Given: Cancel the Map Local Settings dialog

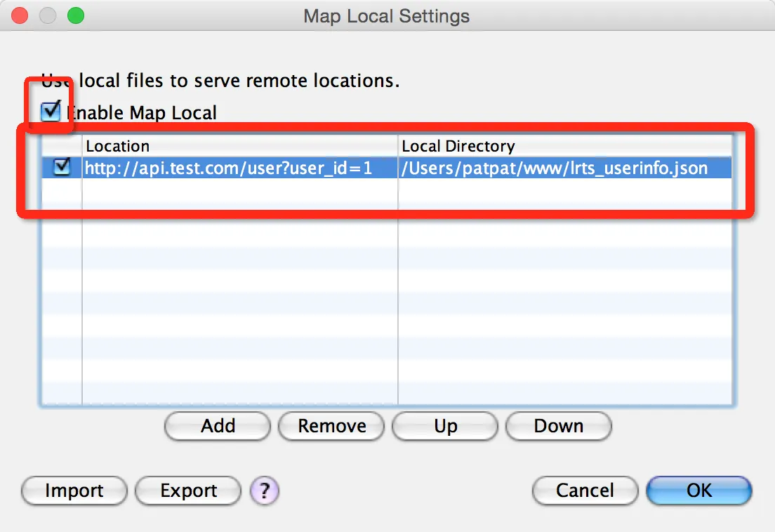Looking at the screenshot, I should (585, 491).
